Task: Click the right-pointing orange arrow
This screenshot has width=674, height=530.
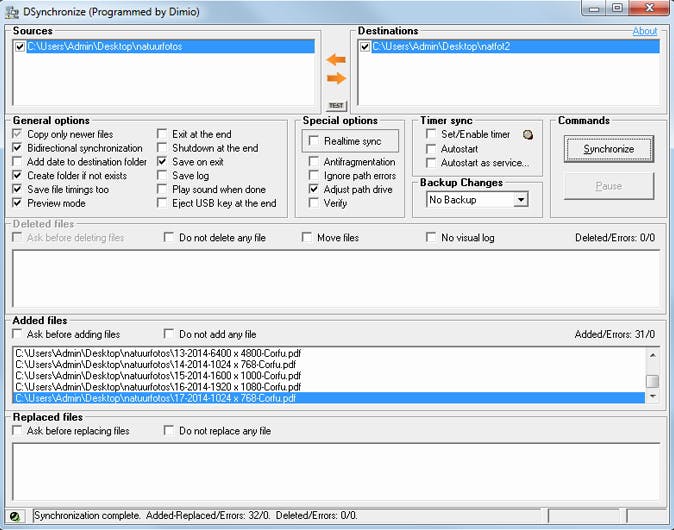Action: 336,78
